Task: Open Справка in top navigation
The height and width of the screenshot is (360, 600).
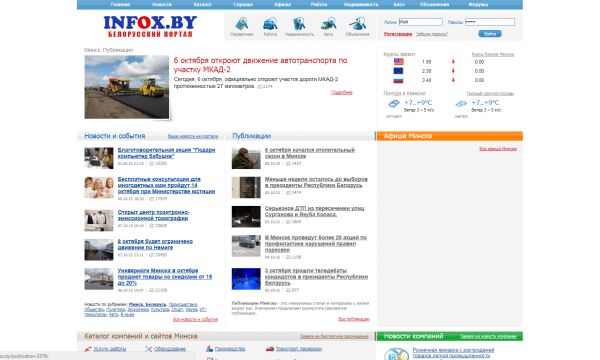Action: (x=243, y=5)
